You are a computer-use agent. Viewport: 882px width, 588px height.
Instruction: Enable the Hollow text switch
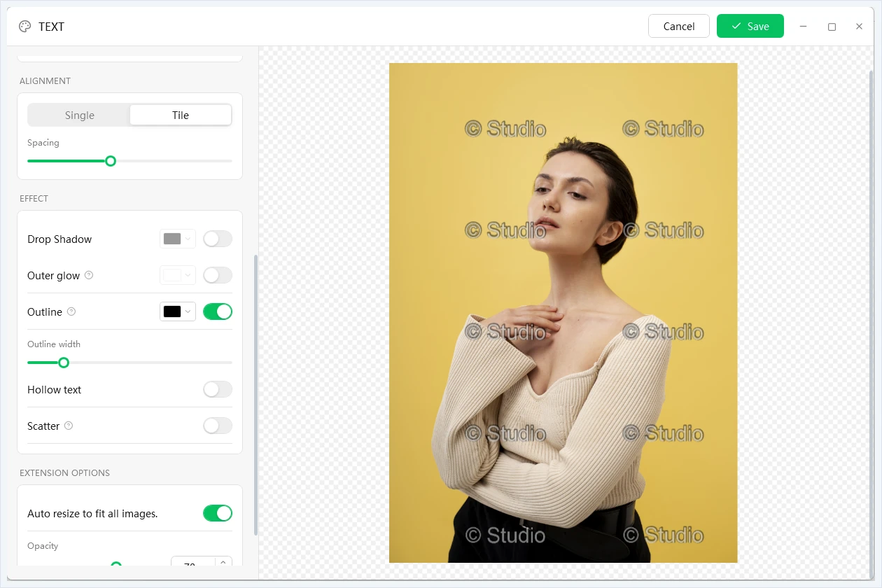[218, 389]
